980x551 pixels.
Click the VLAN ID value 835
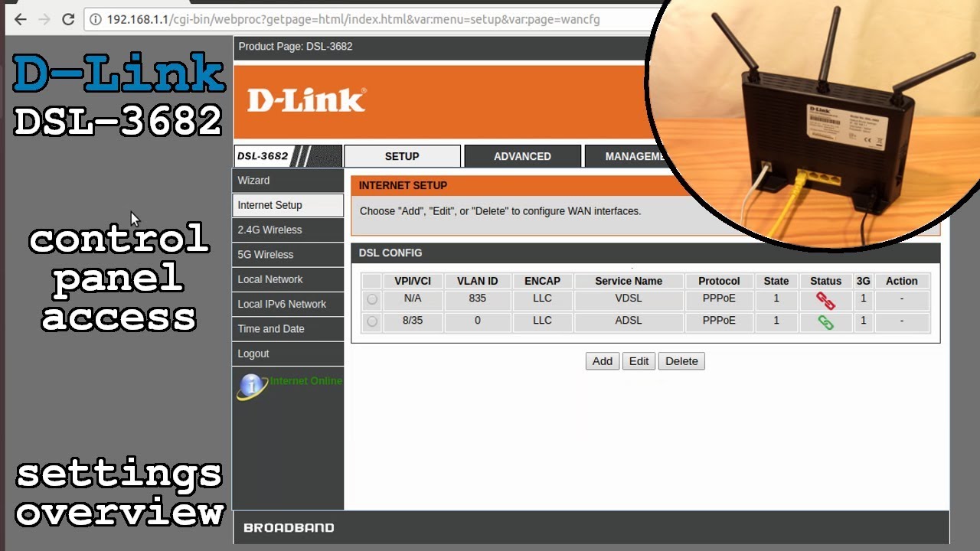click(x=478, y=298)
